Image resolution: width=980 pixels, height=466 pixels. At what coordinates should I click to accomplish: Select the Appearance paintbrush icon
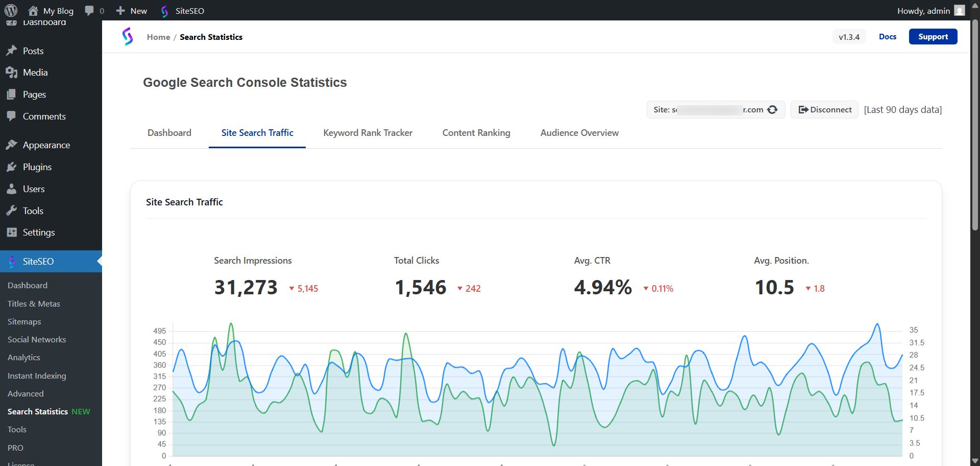(11, 145)
